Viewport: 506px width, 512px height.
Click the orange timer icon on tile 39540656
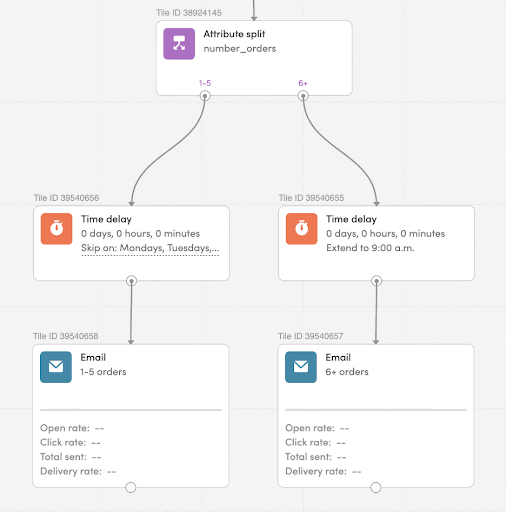(56, 229)
